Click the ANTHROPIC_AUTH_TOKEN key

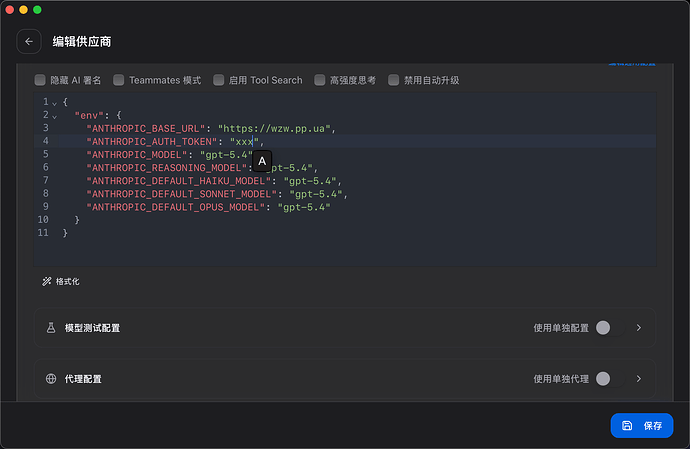[152, 142]
